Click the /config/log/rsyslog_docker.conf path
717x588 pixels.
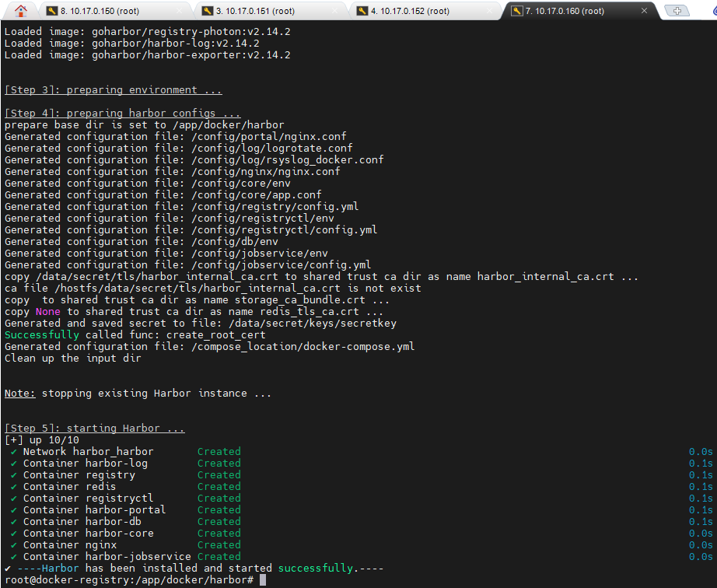(288, 160)
